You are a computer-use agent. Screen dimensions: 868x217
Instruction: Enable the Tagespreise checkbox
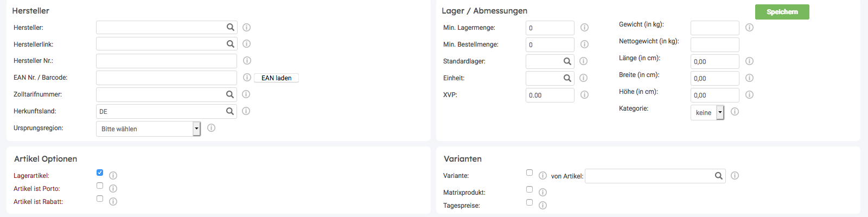click(x=529, y=202)
